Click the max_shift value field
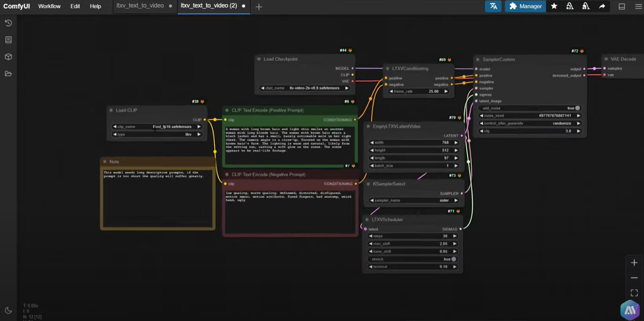The width and height of the screenshot is (644, 321). [413, 244]
